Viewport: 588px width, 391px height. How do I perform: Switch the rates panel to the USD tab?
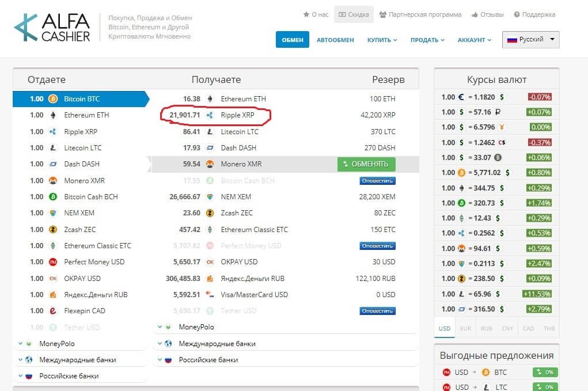(445, 328)
